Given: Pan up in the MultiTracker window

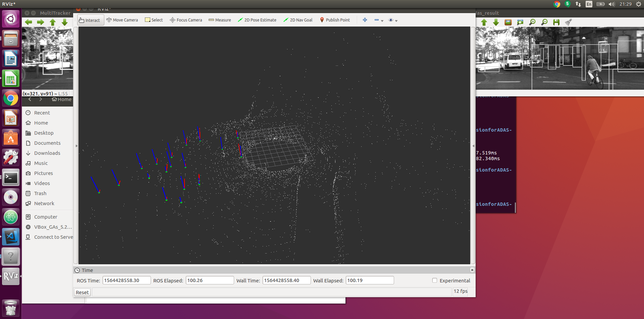Looking at the screenshot, I should click(53, 22).
